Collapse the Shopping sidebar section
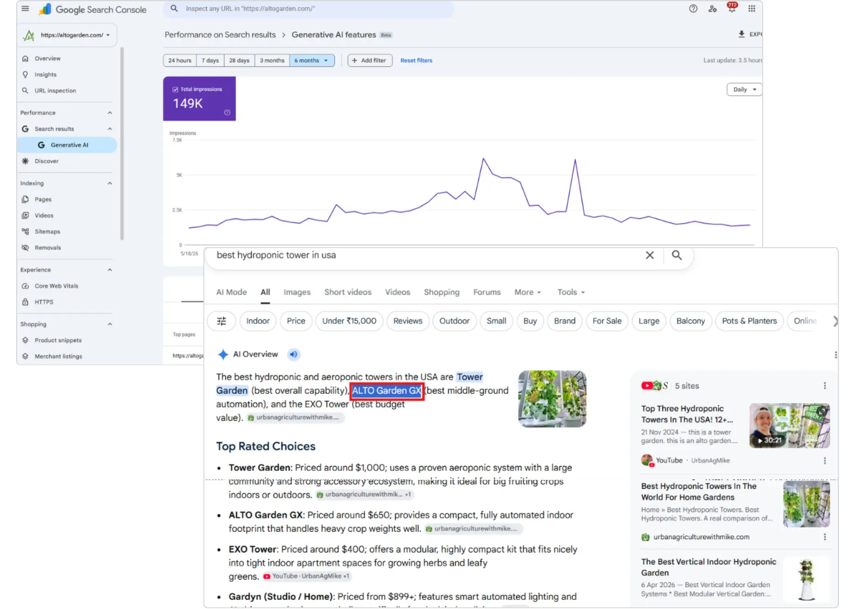 click(110, 324)
